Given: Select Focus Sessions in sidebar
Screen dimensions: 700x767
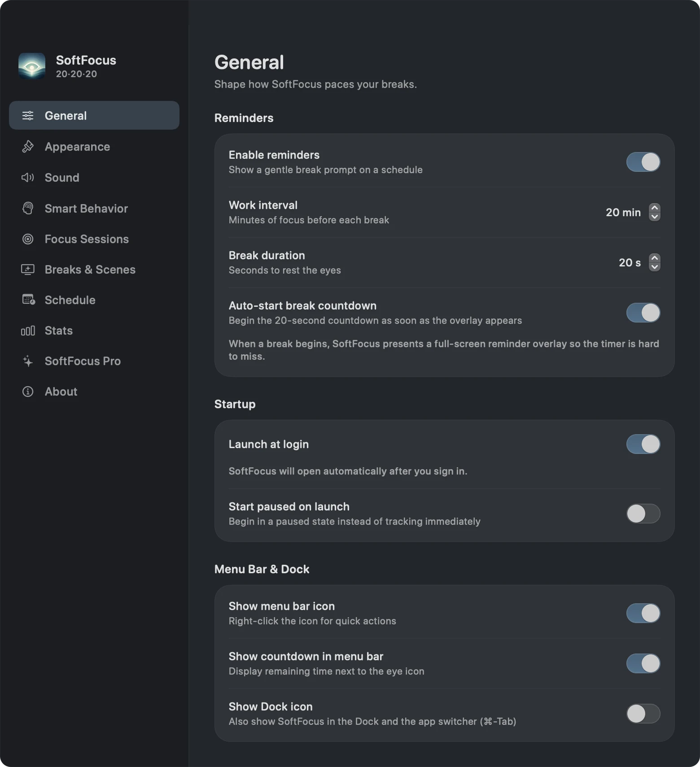Looking at the screenshot, I should [94, 239].
